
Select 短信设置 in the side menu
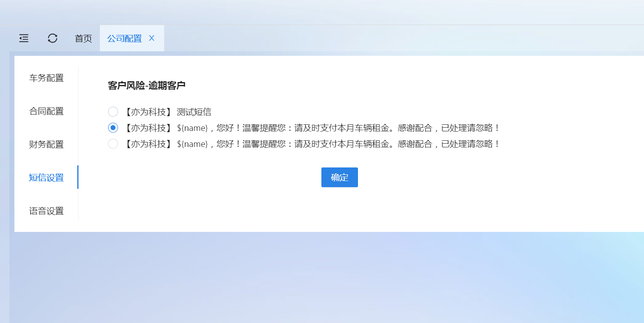click(46, 178)
